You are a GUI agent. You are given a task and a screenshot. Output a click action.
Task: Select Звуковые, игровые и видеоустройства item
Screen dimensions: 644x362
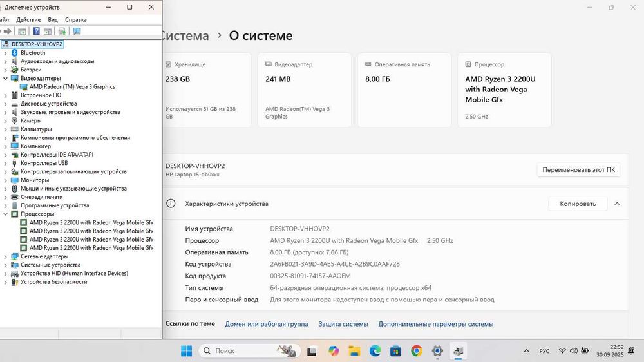click(x=70, y=112)
